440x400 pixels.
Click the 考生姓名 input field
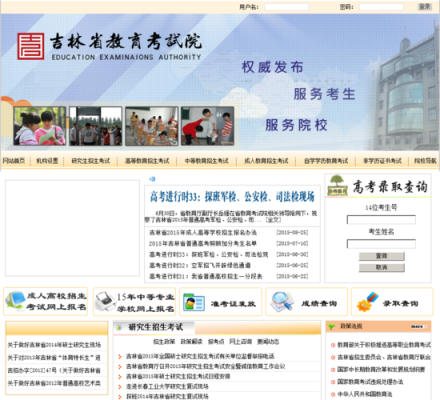[381, 244]
